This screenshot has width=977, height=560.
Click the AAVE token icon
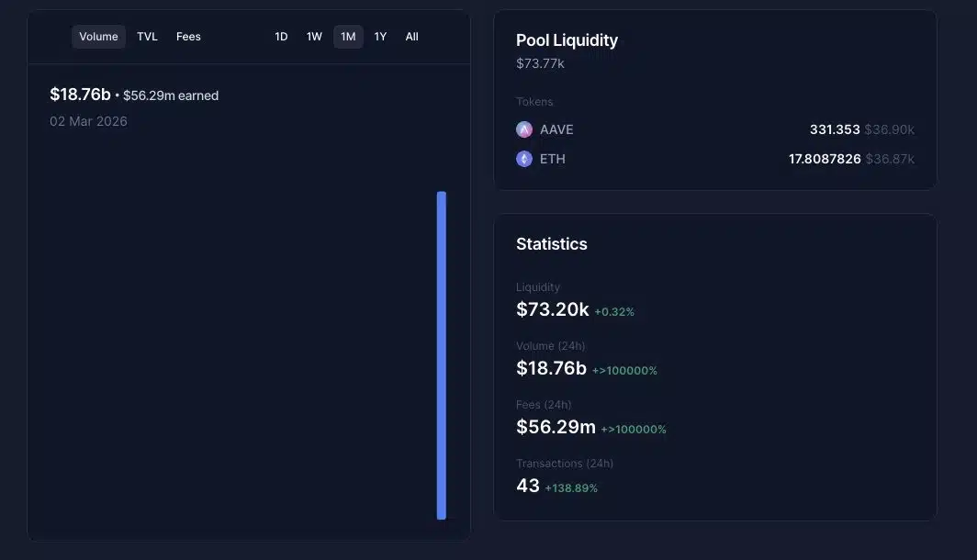pyautogui.click(x=524, y=129)
